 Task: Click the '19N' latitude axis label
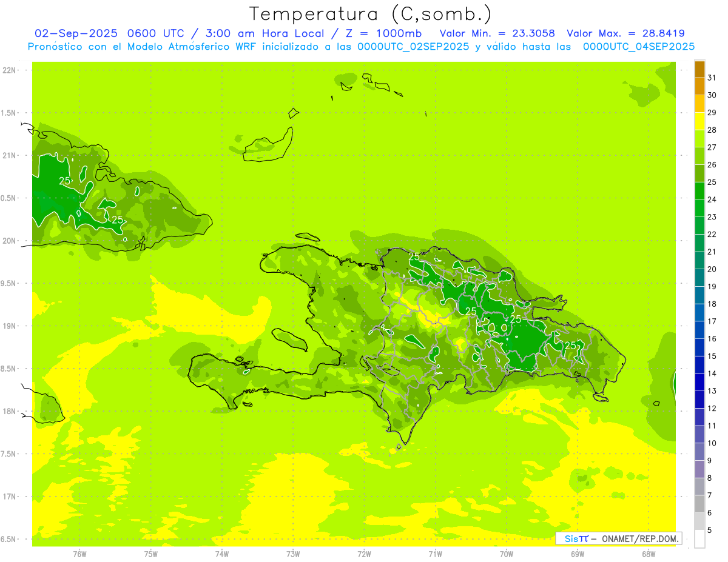pyautogui.click(x=10, y=326)
